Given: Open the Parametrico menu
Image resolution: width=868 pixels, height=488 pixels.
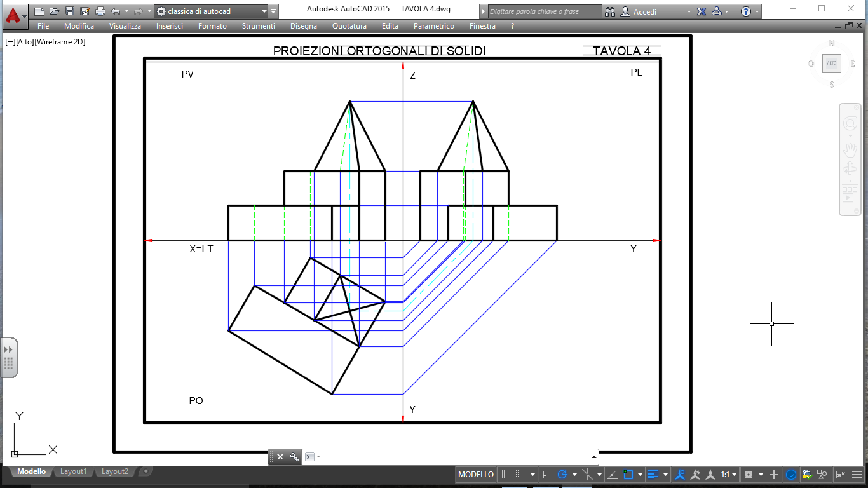Looking at the screenshot, I should 434,26.
